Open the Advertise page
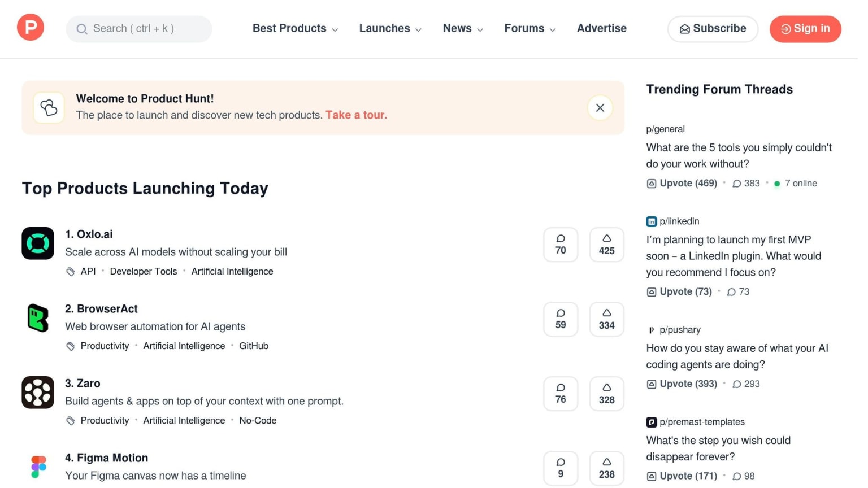This screenshot has height=488, width=868. click(602, 28)
